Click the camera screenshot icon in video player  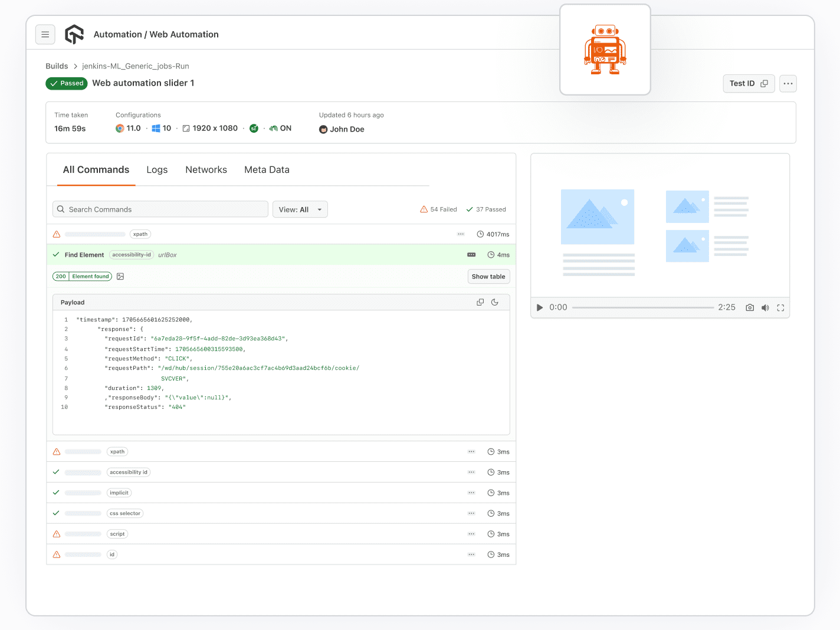click(x=749, y=307)
